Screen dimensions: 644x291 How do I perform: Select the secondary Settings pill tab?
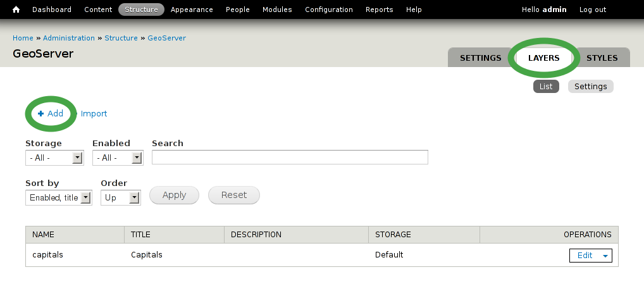tap(591, 87)
